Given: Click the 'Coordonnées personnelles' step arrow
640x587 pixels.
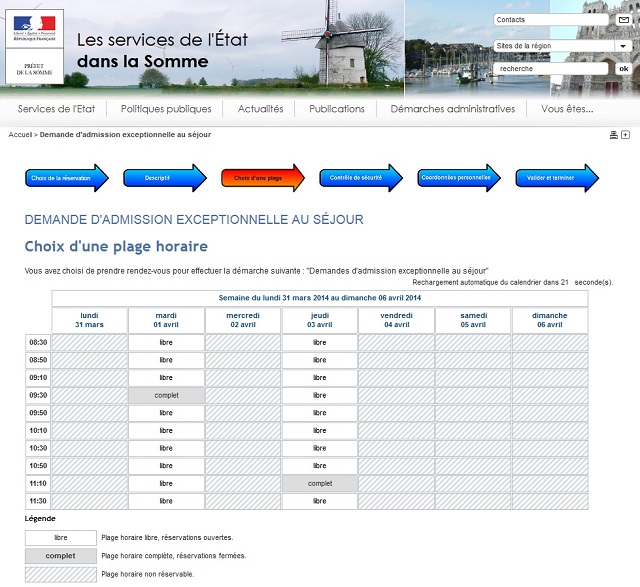Looking at the screenshot, I should coord(458,178).
